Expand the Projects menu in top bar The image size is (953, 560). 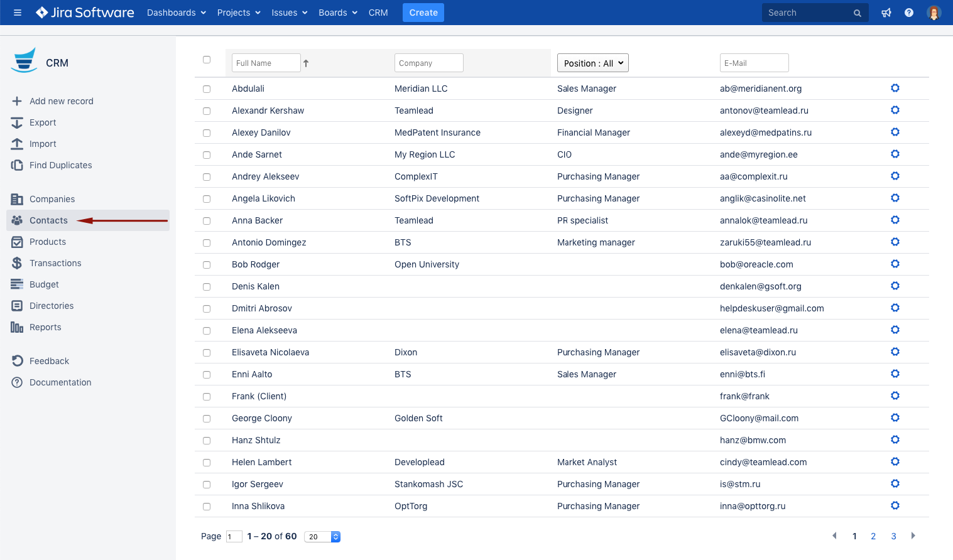(238, 13)
